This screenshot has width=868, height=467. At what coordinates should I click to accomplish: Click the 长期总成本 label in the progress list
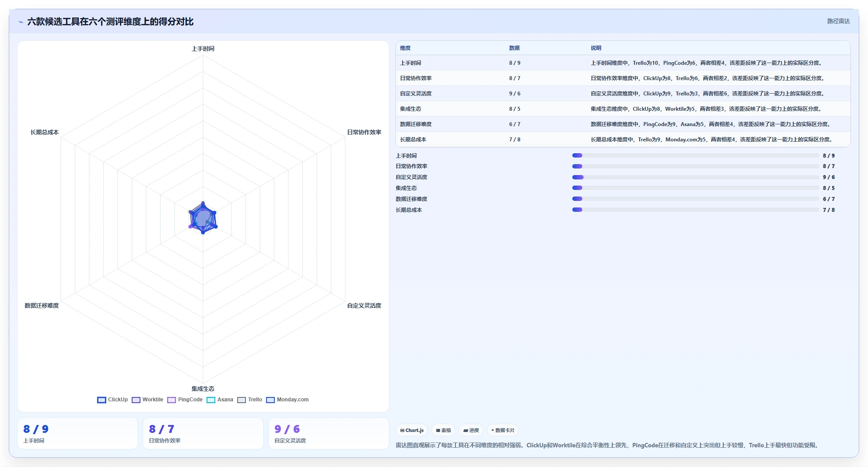(409, 210)
